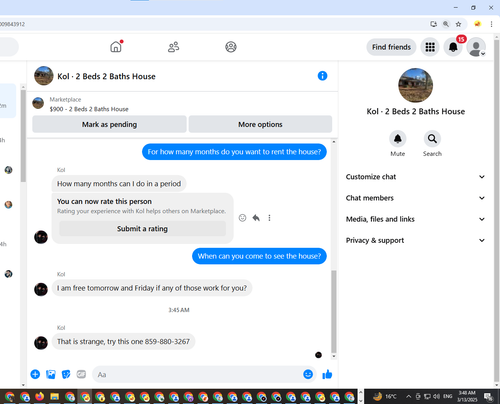Click the More options button
Viewport: 500px width, 404px height.
click(260, 124)
